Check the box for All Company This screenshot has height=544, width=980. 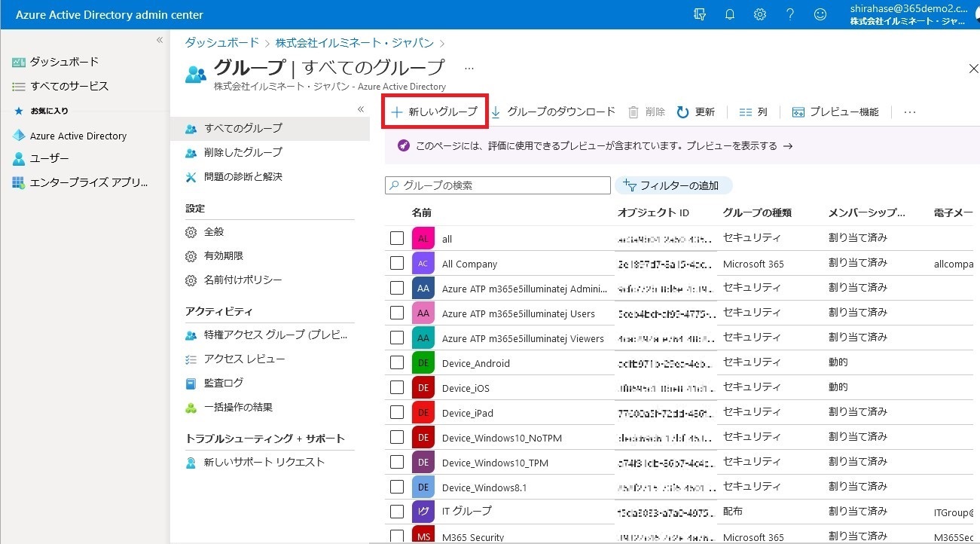397,263
